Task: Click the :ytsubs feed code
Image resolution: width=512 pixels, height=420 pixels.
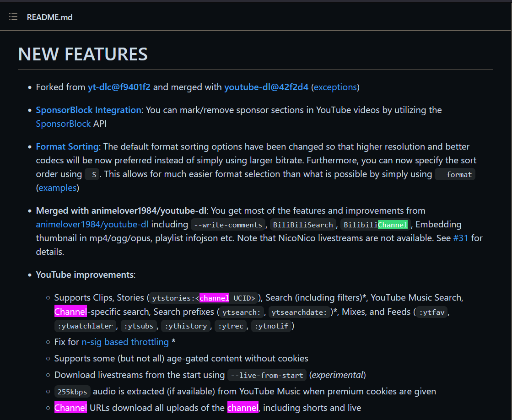Action: coord(139,326)
